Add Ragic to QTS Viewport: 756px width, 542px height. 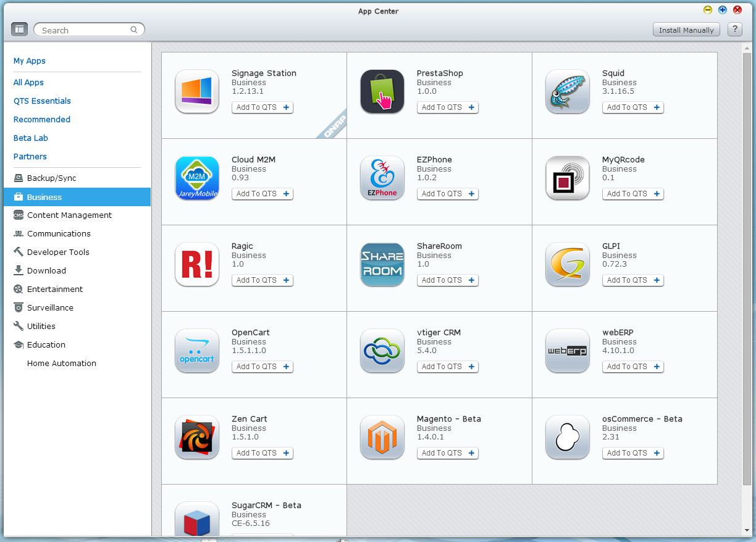(x=262, y=280)
